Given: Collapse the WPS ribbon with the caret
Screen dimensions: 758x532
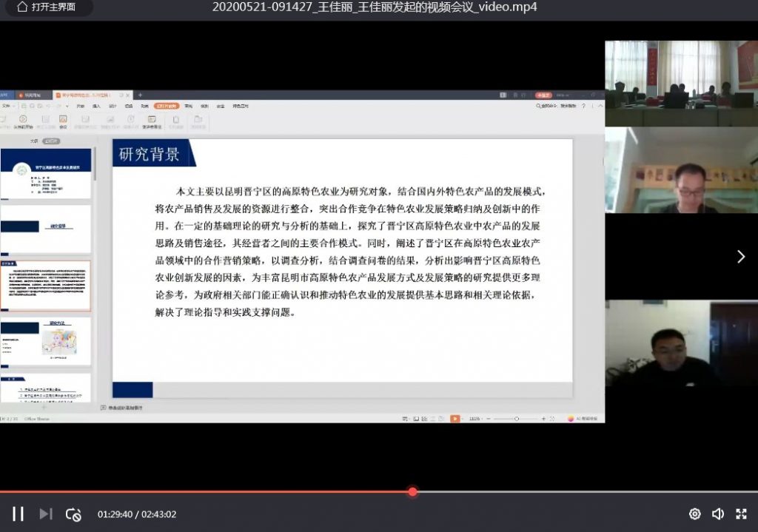Looking at the screenshot, I should pyautogui.click(x=600, y=106).
